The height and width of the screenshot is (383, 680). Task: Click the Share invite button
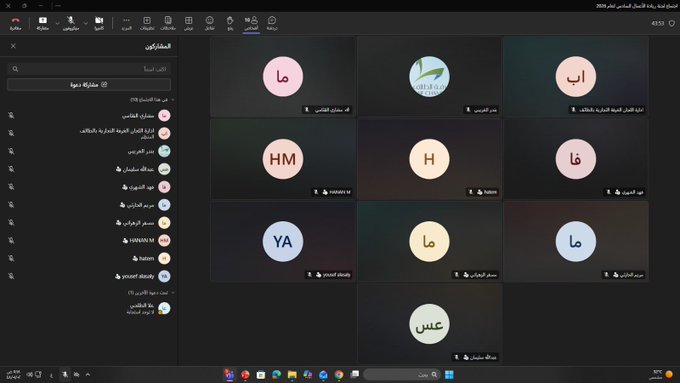(x=89, y=85)
